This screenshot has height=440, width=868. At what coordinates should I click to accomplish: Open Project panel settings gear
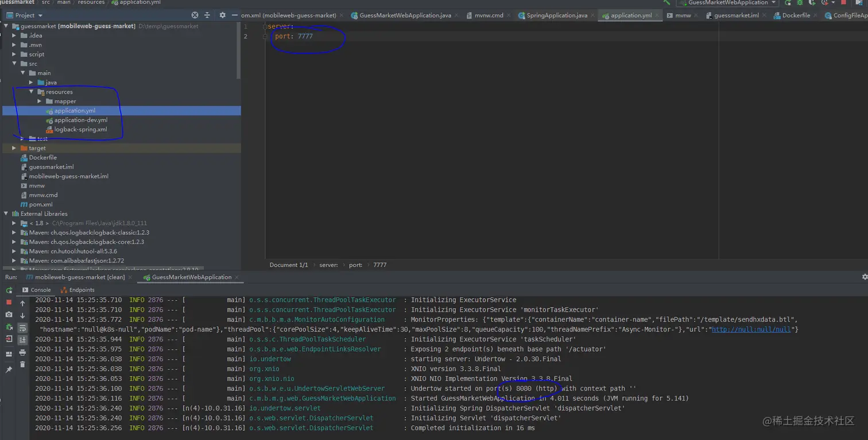click(222, 15)
